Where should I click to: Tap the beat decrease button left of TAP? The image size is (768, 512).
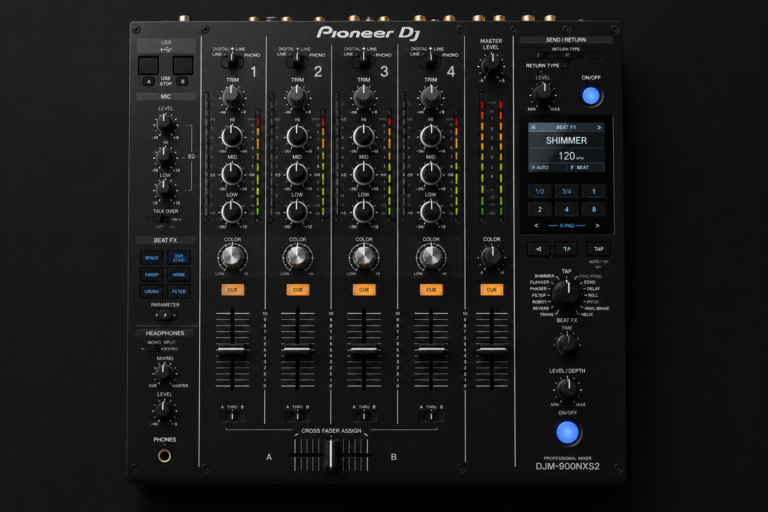pos(539,249)
